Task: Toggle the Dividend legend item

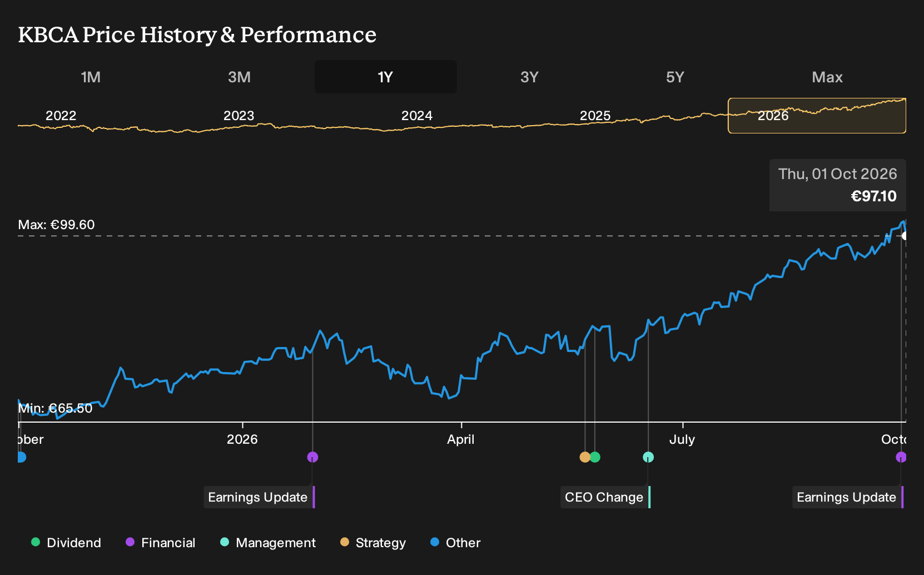Action: 66,543
